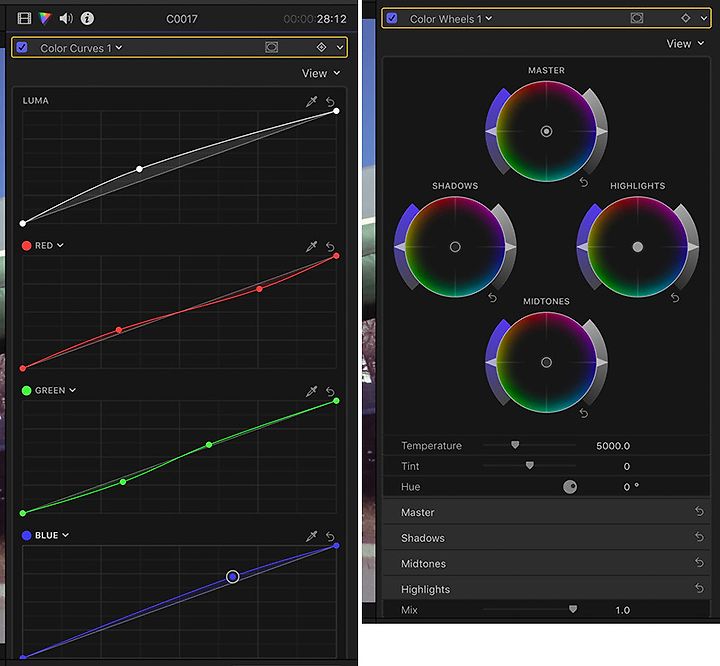This screenshot has height=666, width=720.
Task: Reset the Highlights parameter row
Action: click(x=699, y=588)
